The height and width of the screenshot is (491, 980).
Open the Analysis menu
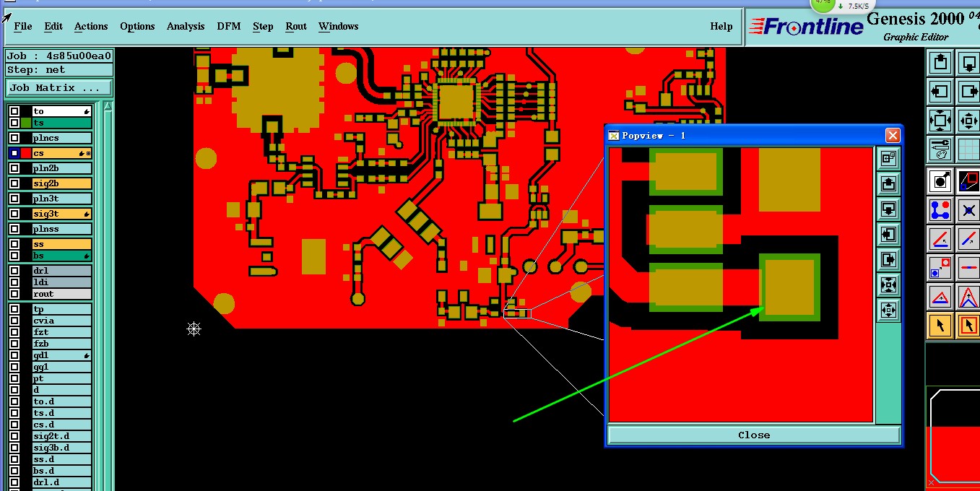pyautogui.click(x=186, y=26)
